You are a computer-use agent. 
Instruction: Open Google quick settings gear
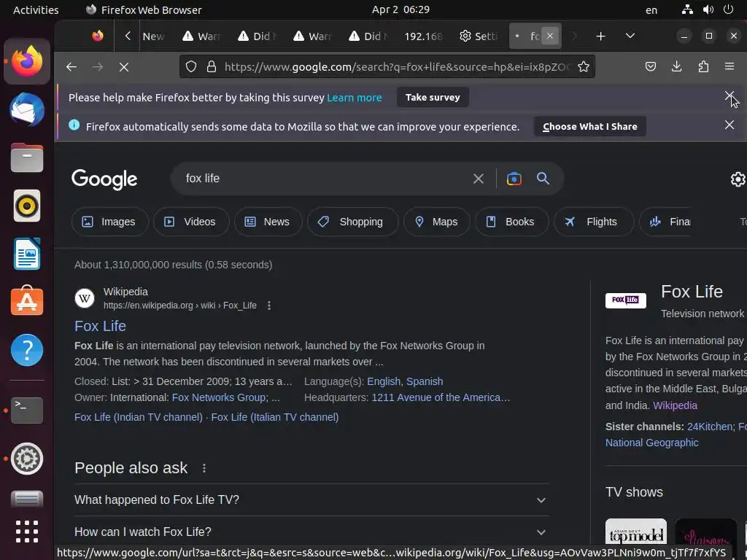[738, 179]
